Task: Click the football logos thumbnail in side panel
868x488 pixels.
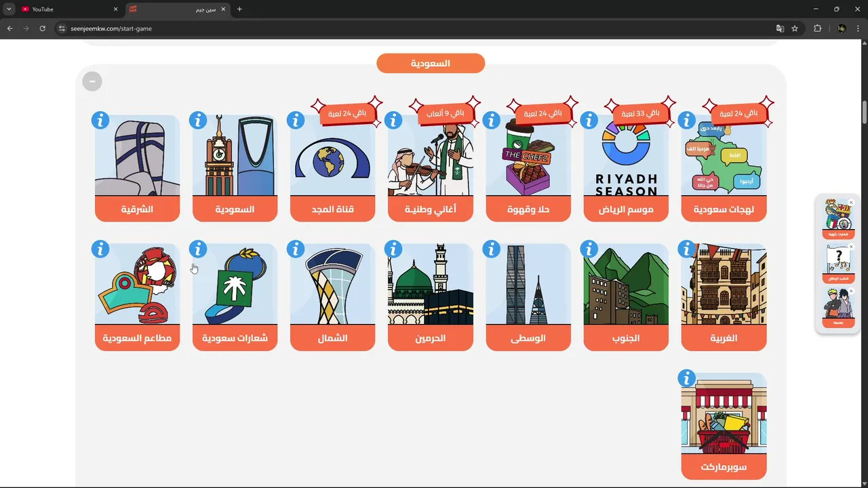Action: point(839,216)
